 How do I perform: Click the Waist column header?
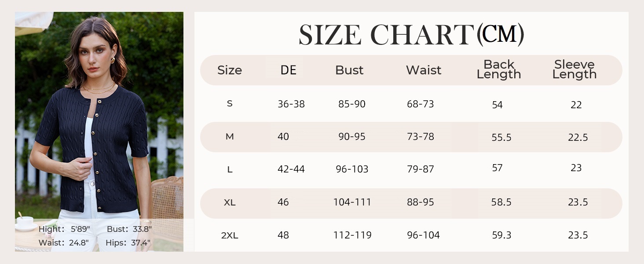pyautogui.click(x=424, y=70)
